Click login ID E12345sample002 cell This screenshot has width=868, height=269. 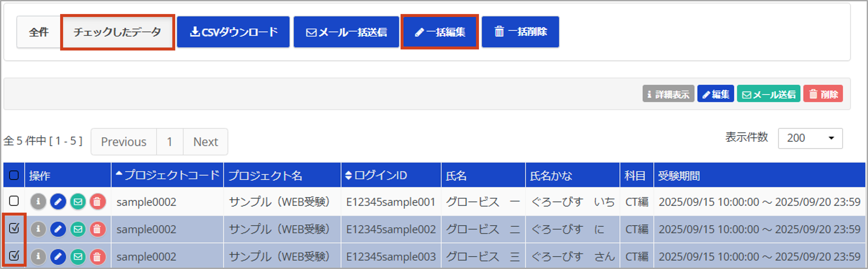click(x=391, y=229)
